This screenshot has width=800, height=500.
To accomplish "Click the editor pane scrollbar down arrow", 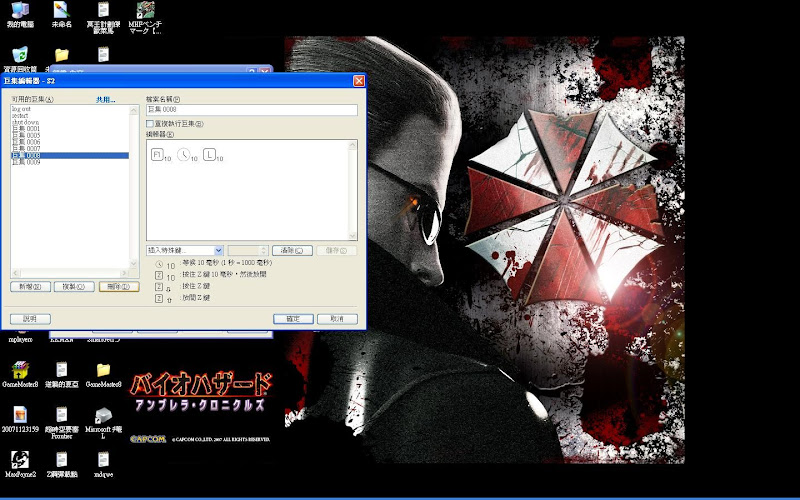I will coord(352,235).
